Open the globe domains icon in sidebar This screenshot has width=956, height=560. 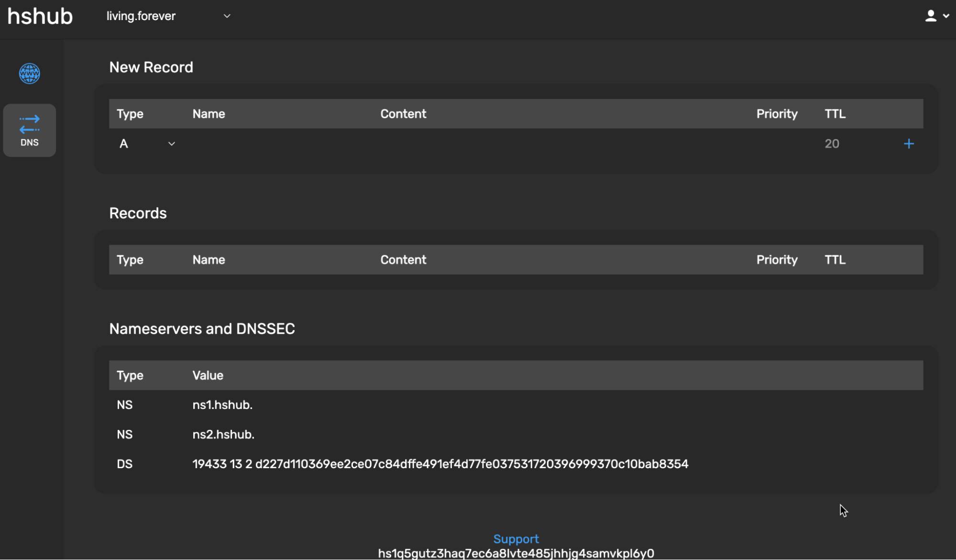coord(29,74)
